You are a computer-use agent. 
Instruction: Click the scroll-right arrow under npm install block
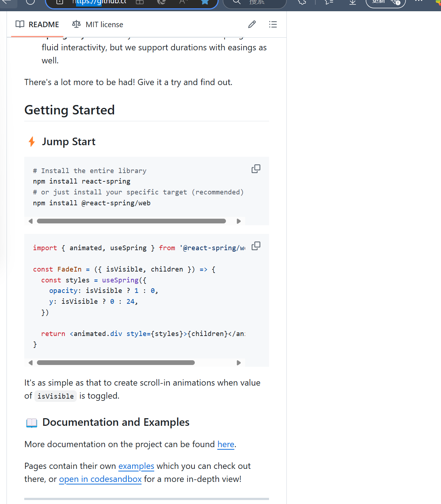[239, 221]
